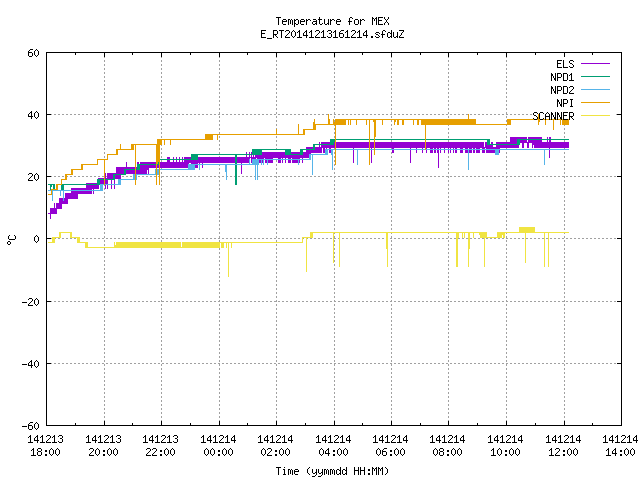The height and width of the screenshot is (480, 640).
Task: Click the x-axis label 141214 08:00
Action: coord(448,446)
